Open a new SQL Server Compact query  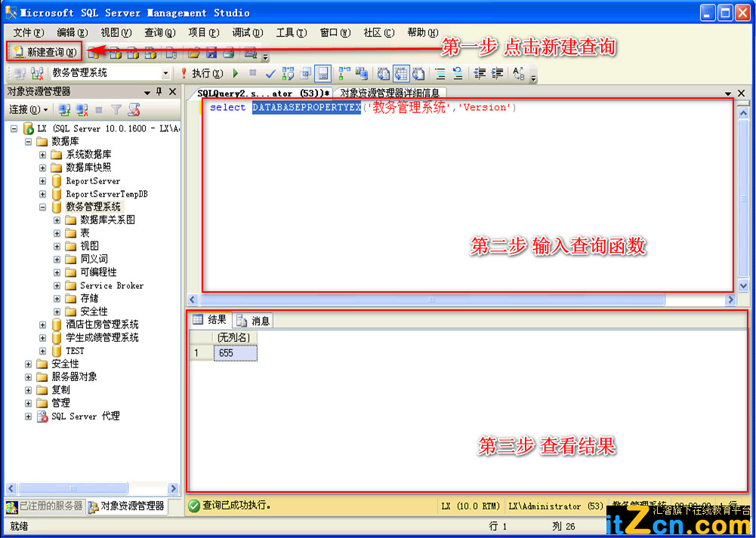pos(171,53)
